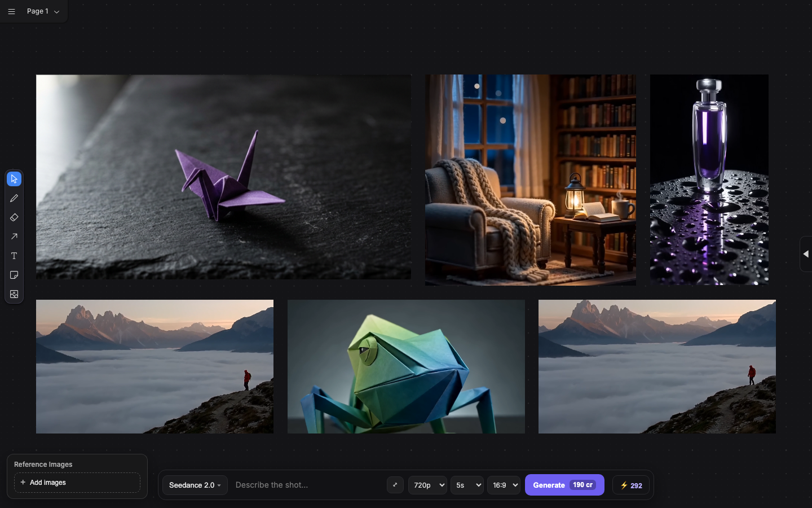Image resolution: width=812 pixels, height=508 pixels.
Task: Open the 5s duration dropdown
Action: click(x=467, y=485)
